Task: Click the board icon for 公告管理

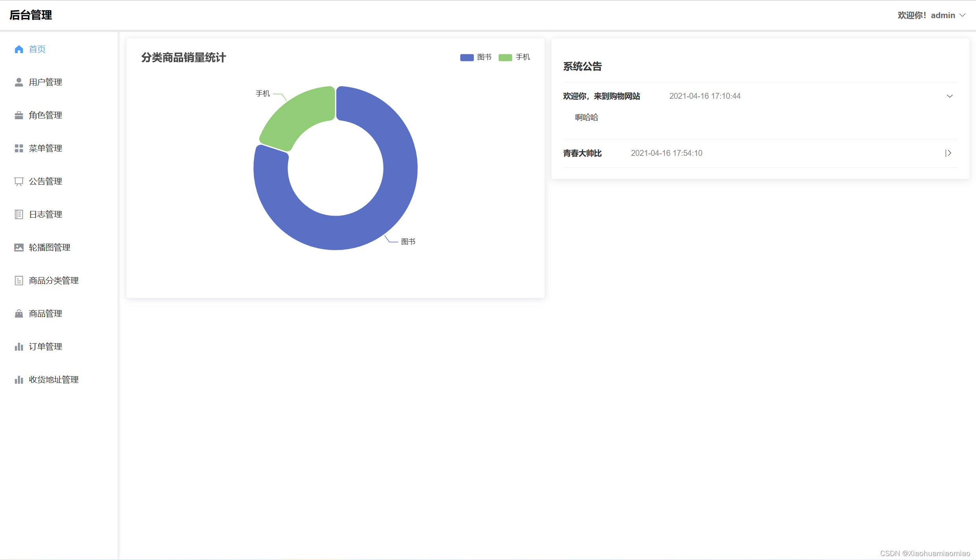Action: (19, 181)
